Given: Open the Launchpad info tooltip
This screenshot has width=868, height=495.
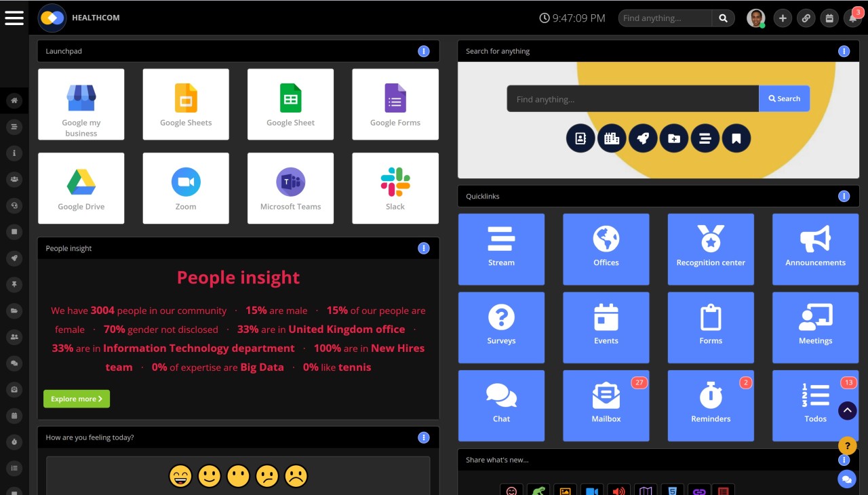Looking at the screenshot, I should [x=424, y=51].
